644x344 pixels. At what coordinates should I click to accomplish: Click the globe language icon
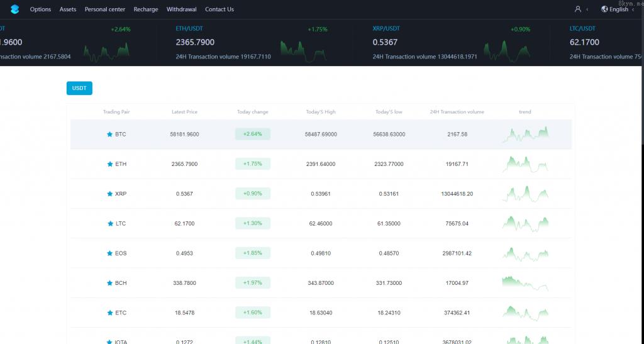coord(604,9)
